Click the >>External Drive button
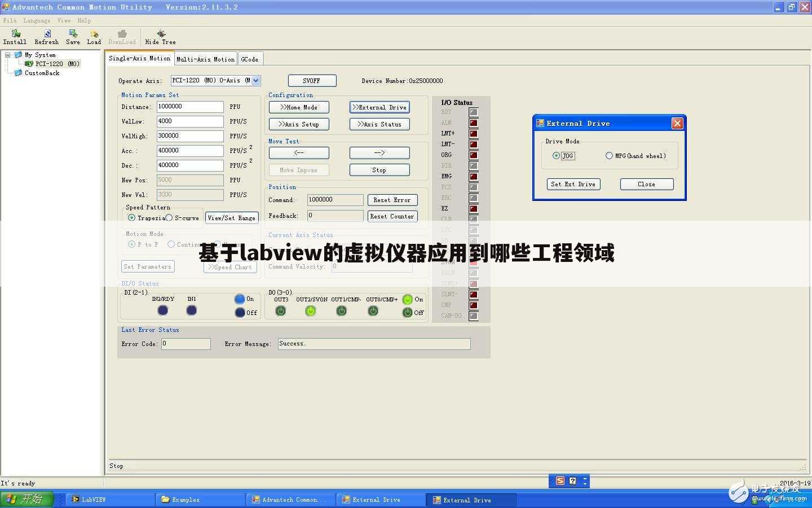 click(x=379, y=107)
